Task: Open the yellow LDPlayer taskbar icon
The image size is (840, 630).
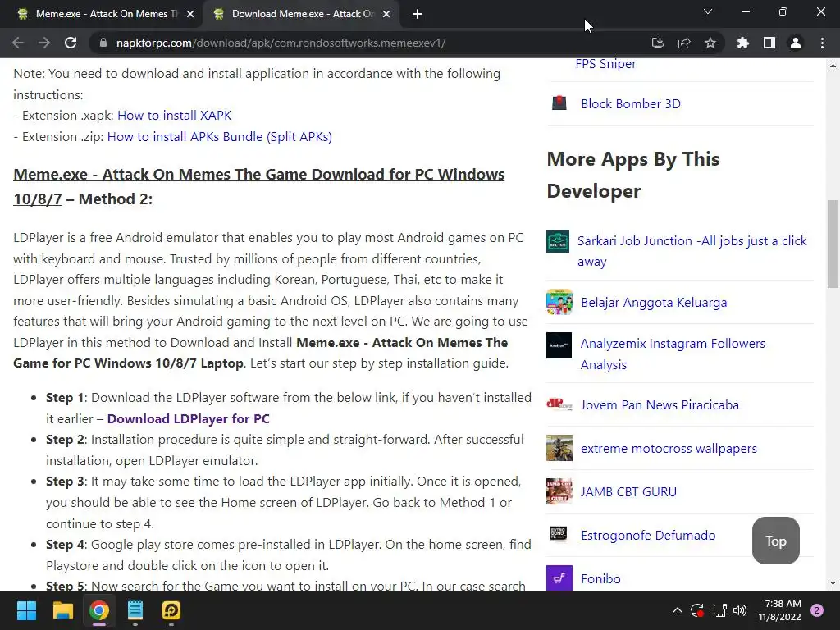Action: (x=171, y=610)
